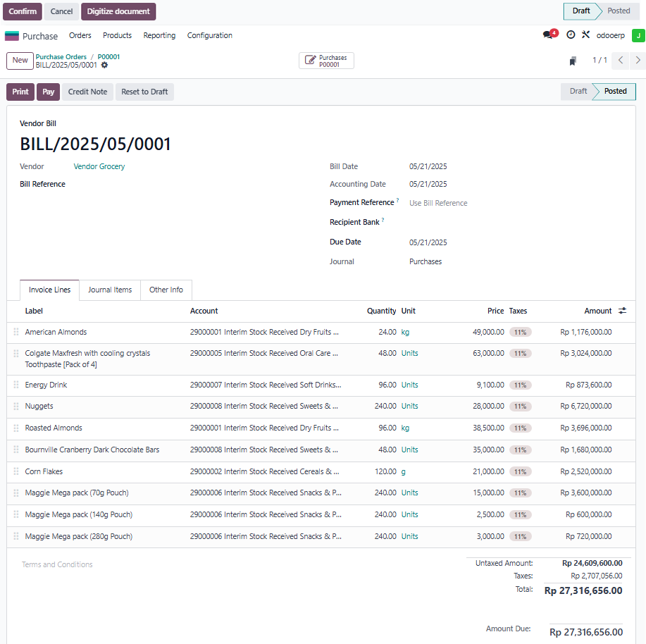Screen dimensions: 646x644
Task: Open the Reporting menu
Action: coord(159,35)
